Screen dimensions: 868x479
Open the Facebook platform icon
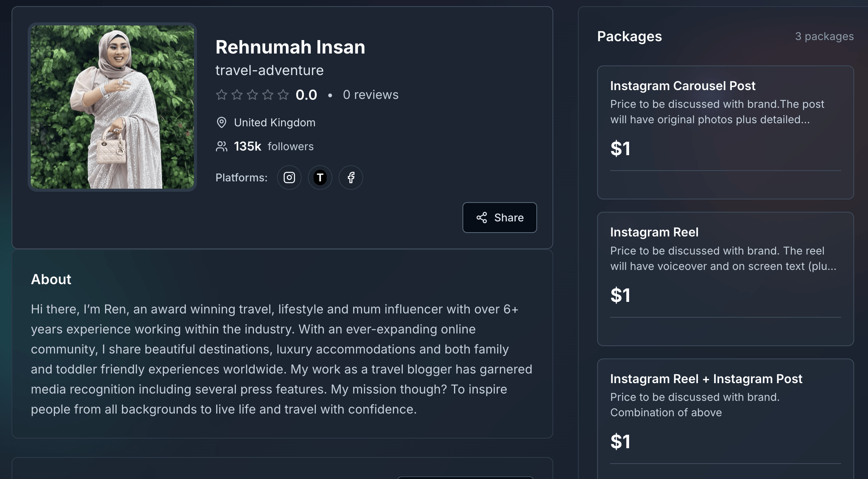tap(351, 178)
